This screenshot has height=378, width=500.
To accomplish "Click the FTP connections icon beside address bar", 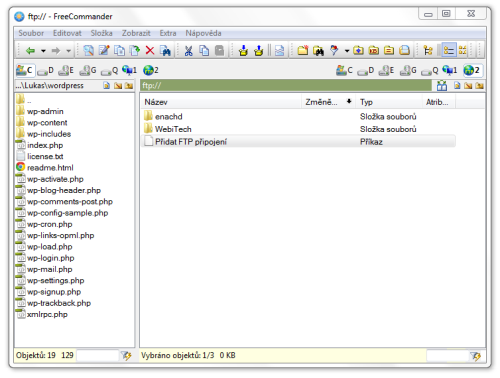I will point(442,86).
